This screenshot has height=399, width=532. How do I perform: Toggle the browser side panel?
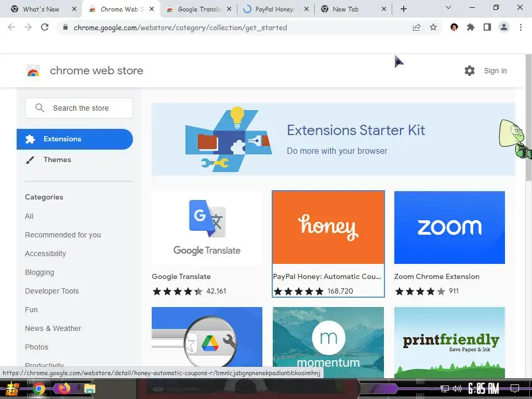(x=487, y=27)
